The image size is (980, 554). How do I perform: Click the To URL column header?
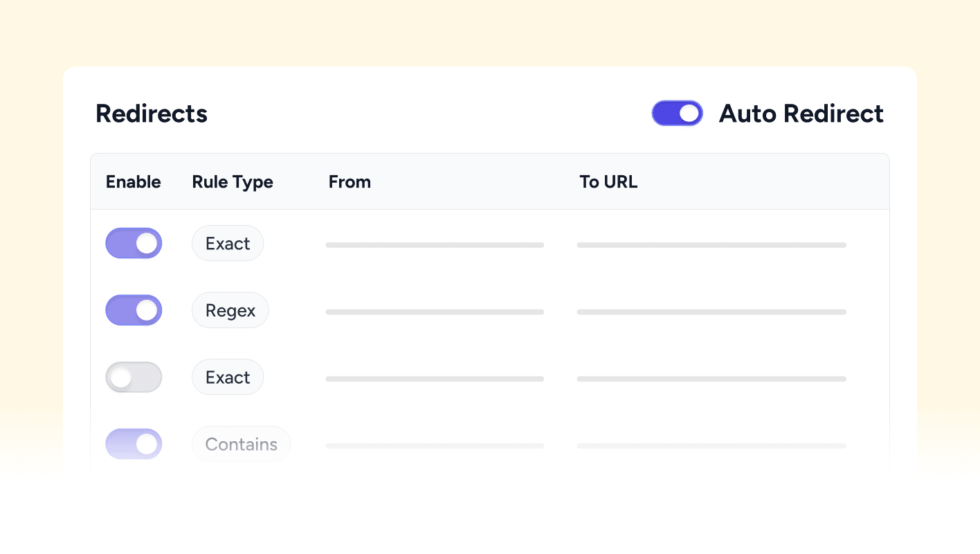(x=608, y=181)
